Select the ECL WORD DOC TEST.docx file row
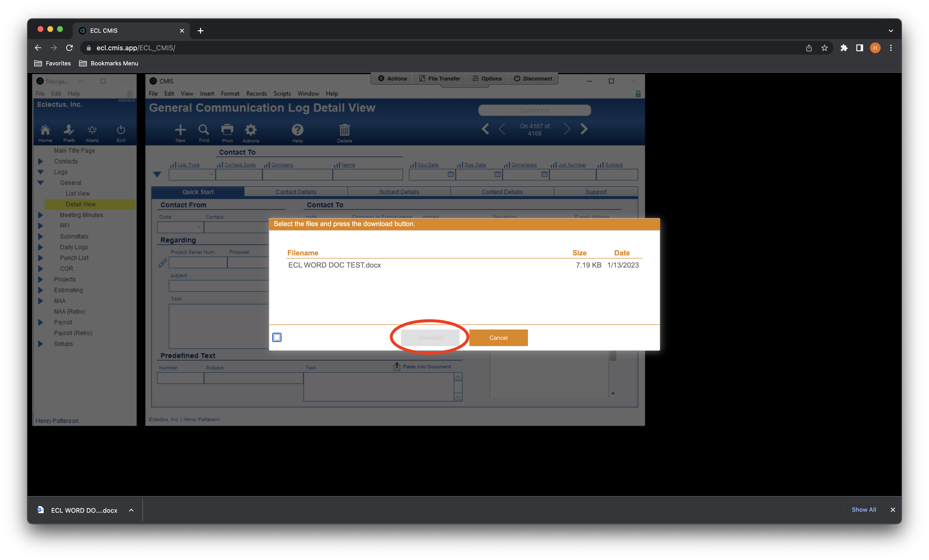The width and height of the screenshot is (929, 560). [334, 265]
